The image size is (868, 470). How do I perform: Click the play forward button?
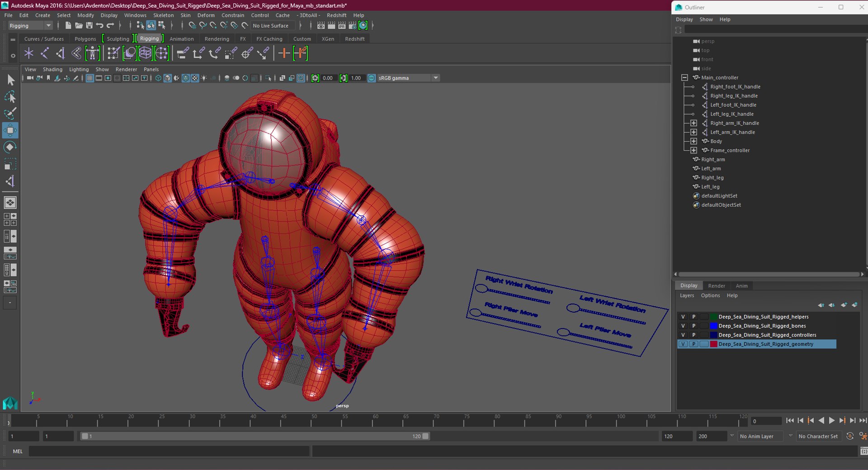tap(831, 420)
